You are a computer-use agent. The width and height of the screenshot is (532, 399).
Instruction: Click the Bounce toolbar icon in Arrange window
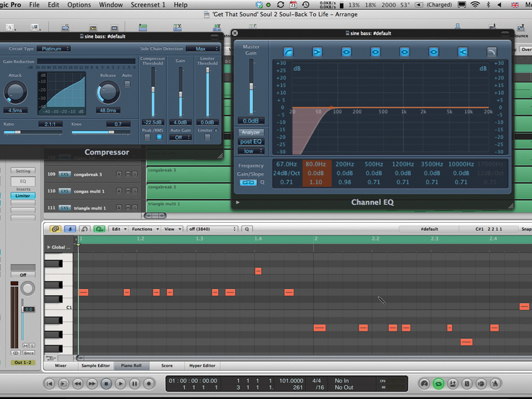click(x=521, y=28)
